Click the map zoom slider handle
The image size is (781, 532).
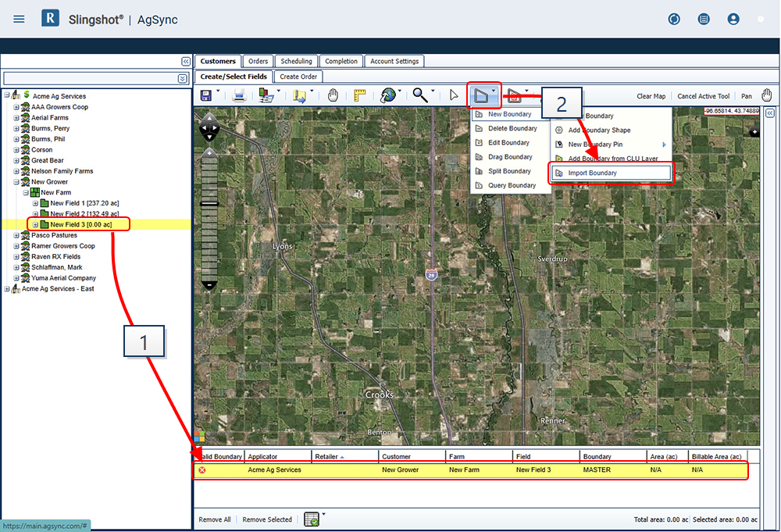[x=209, y=204]
